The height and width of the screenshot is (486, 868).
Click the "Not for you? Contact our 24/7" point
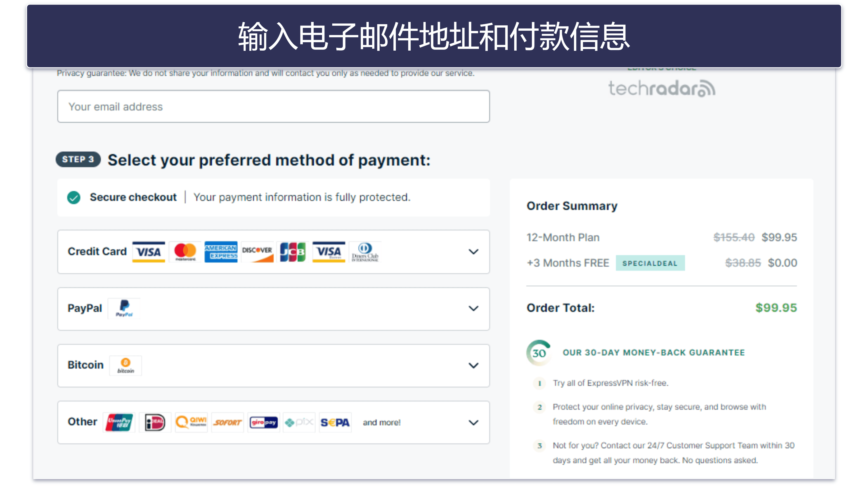(674, 453)
